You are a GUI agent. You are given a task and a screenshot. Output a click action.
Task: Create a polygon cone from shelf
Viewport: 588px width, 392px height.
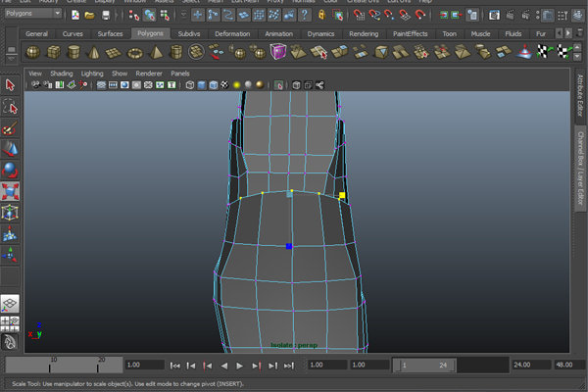point(94,52)
